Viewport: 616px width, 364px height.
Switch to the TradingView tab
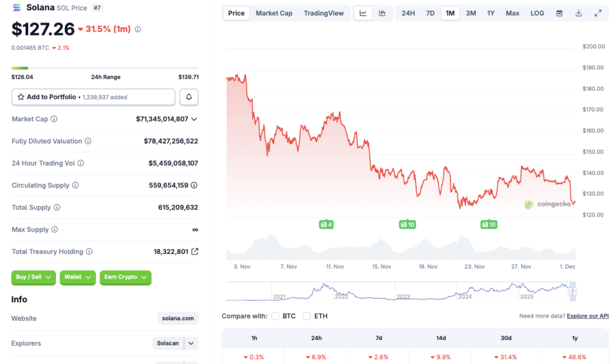click(324, 13)
